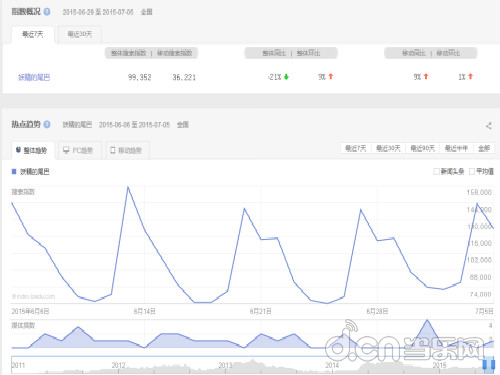
Task: Click the share icon above the chart
Action: coord(489,126)
